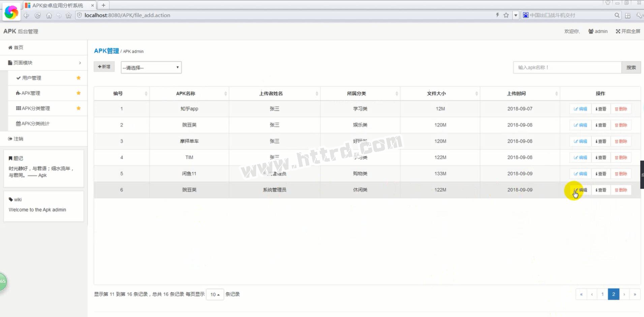Click the star beside APK分类管理
Screen dimensions: 644x317
79,108
